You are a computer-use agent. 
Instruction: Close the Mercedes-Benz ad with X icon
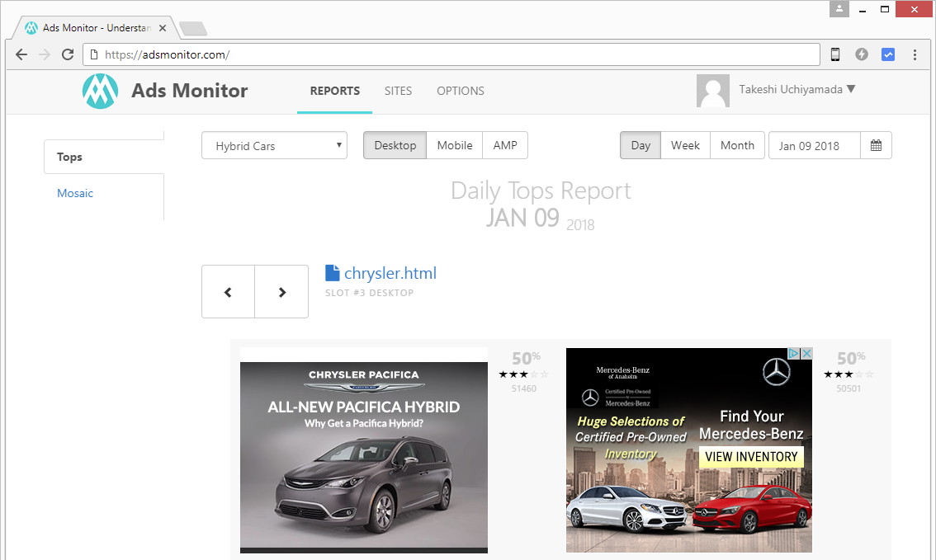806,354
